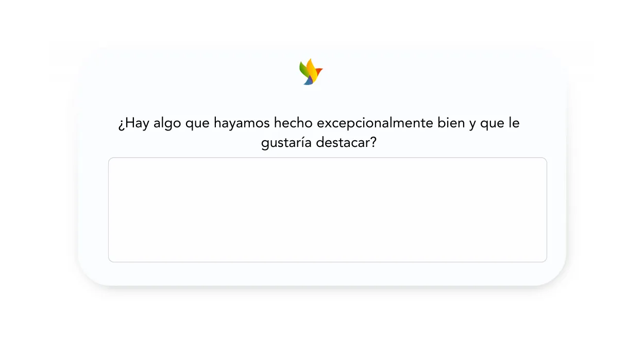Click the red beak of the bird icon

click(x=319, y=70)
